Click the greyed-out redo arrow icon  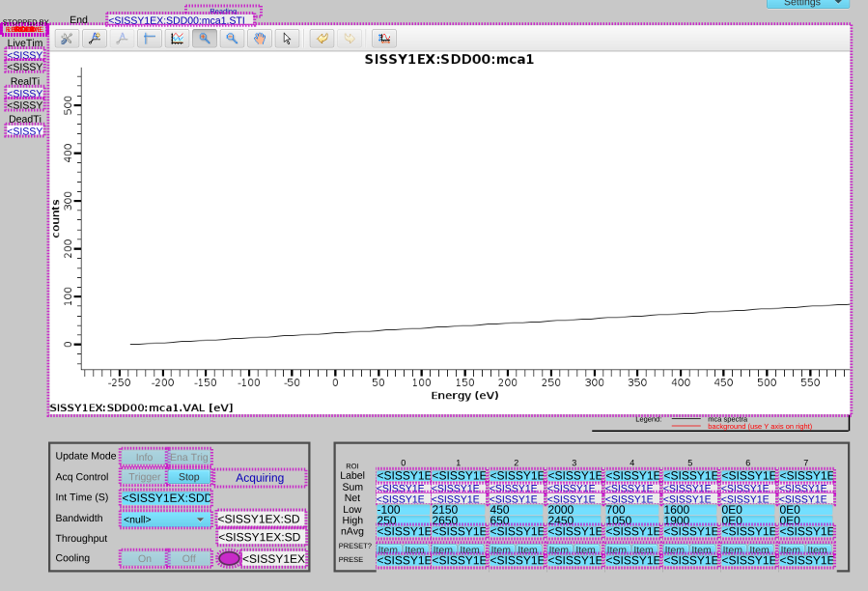pos(350,39)
